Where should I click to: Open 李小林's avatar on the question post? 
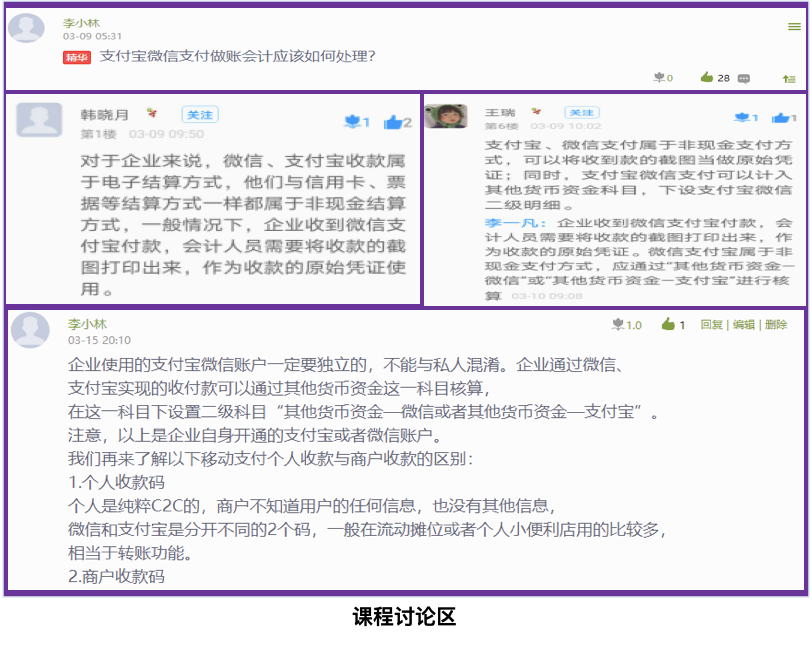coord(26,27)
